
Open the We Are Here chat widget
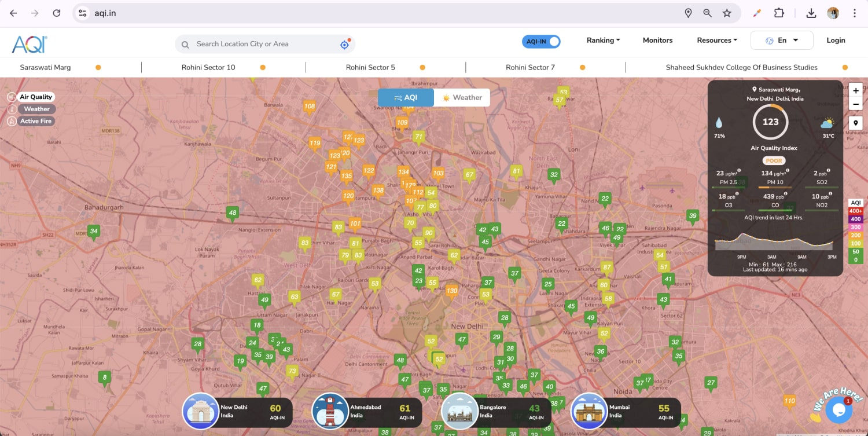coord(838,410)
